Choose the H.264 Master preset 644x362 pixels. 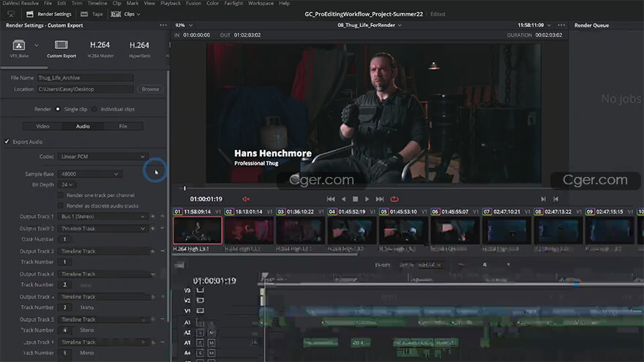(x=100, y=48)
